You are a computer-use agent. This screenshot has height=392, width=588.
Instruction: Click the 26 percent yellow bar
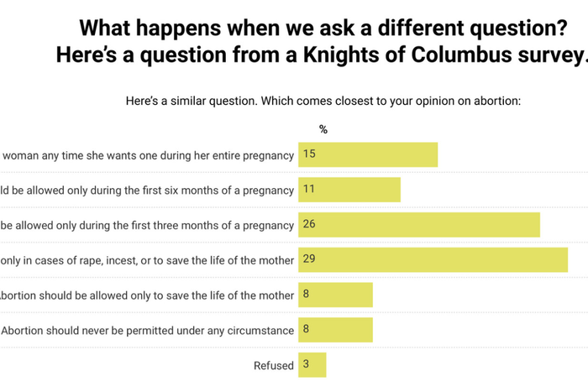pyautogui.click(x=420, y=225)
